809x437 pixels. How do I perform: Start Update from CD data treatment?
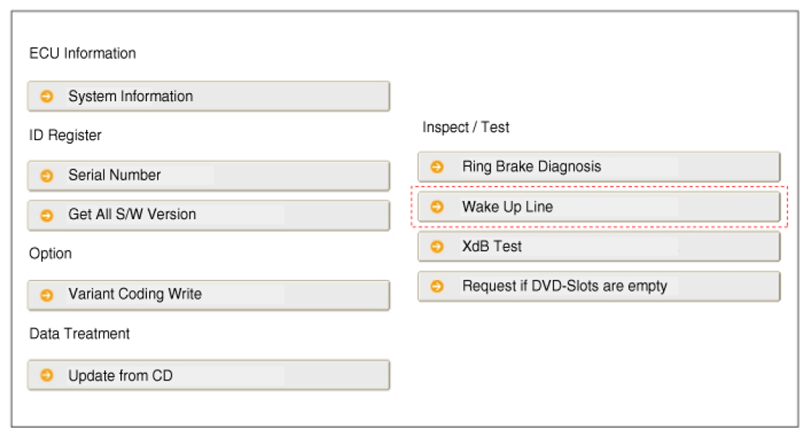pyautogui.click(x=208, y=375)
